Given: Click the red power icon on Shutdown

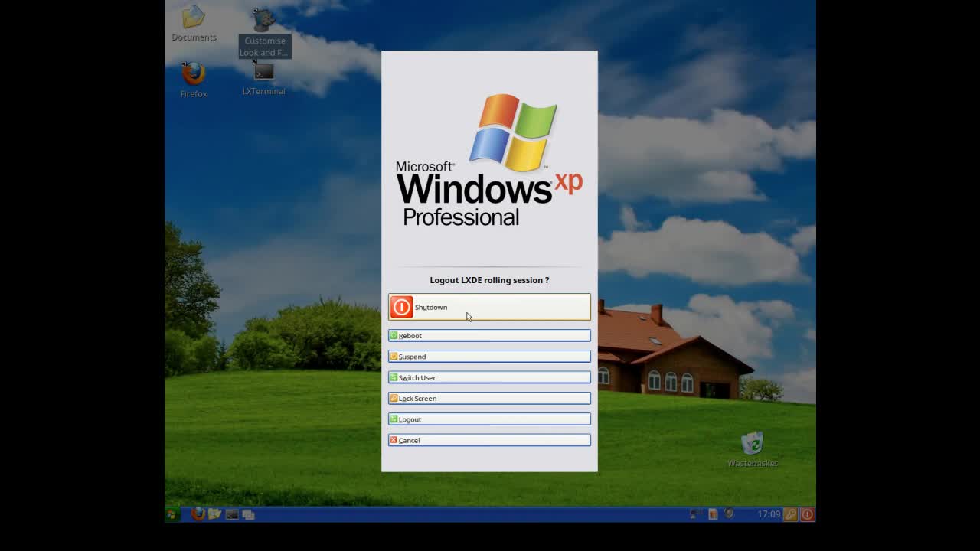Looking at the screenshot, I should tap(401, 307).
